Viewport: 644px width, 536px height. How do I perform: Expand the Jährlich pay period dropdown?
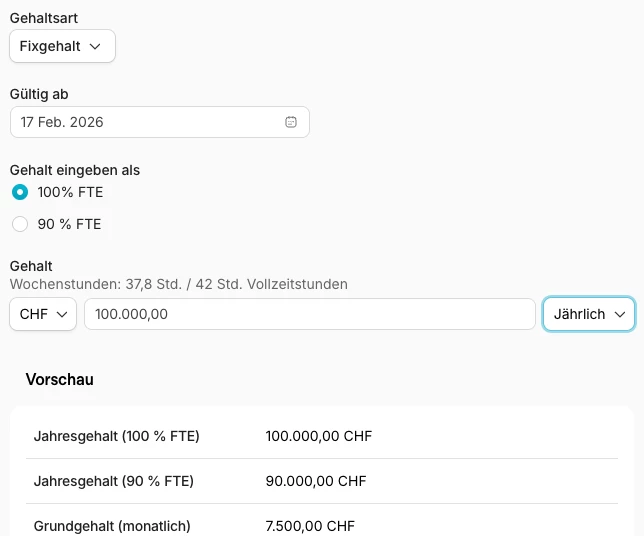(588, 314)
